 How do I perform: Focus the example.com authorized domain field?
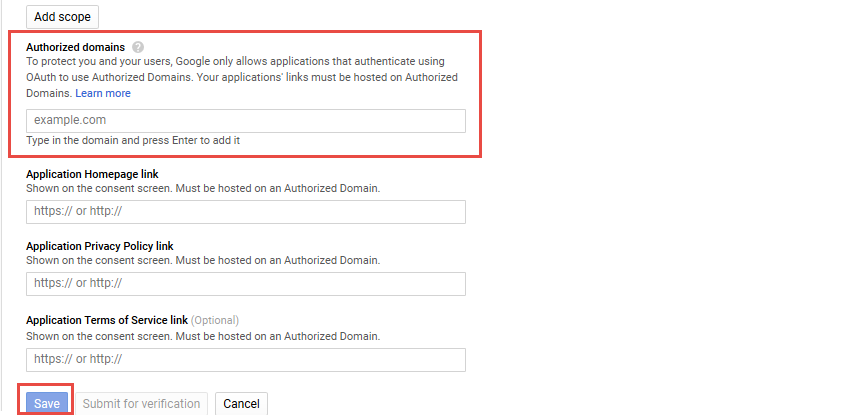click(x=246, y=120)
